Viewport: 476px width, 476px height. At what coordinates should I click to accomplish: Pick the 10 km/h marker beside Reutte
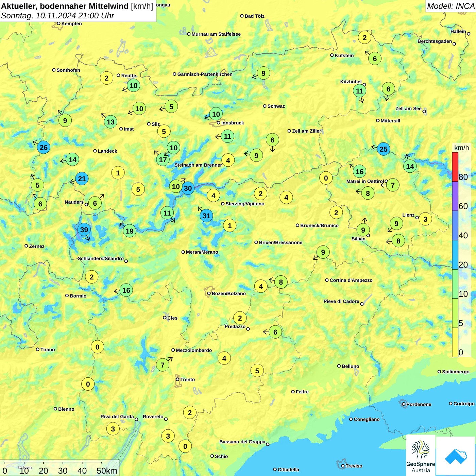pyautogui.click(x=134, y=85)
